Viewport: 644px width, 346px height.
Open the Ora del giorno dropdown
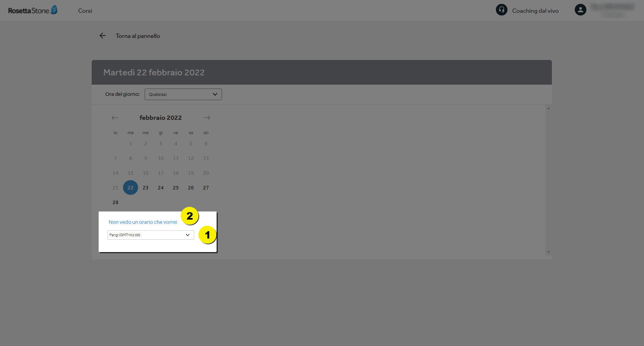(x=183, y=94)
